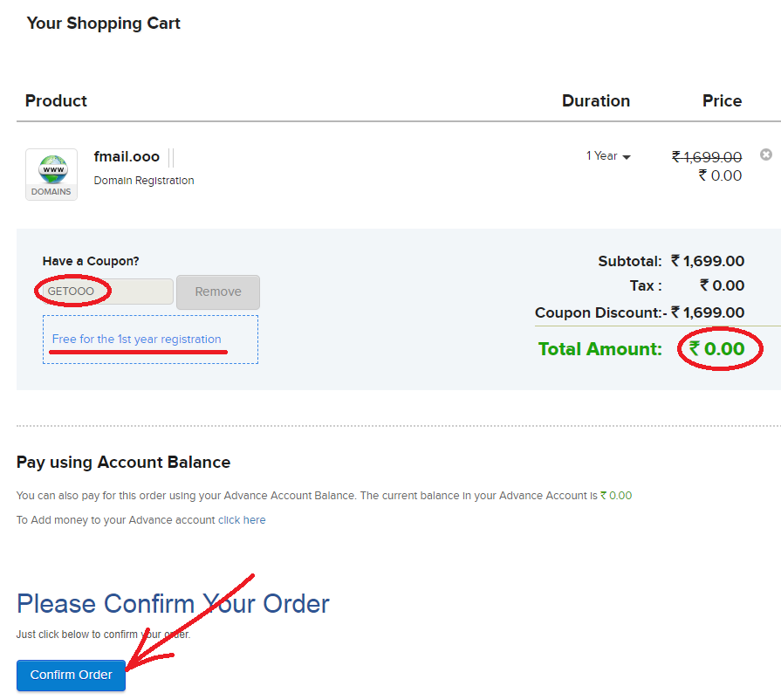Click the Price column header
This screenshot has height=700, width=781.
(x=722, y=100)
